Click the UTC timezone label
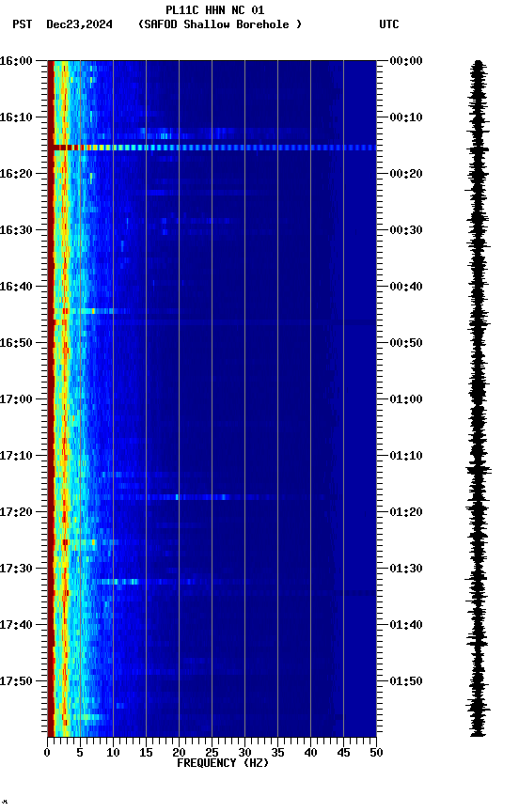The width and height of the screenshot is (519, 812). 389,24
